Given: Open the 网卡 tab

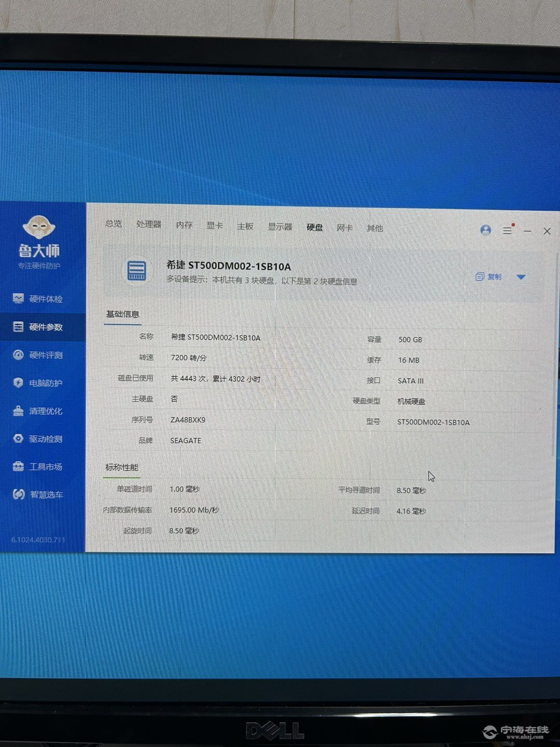Looking at the screenshot, I should [x=344, y=228].
